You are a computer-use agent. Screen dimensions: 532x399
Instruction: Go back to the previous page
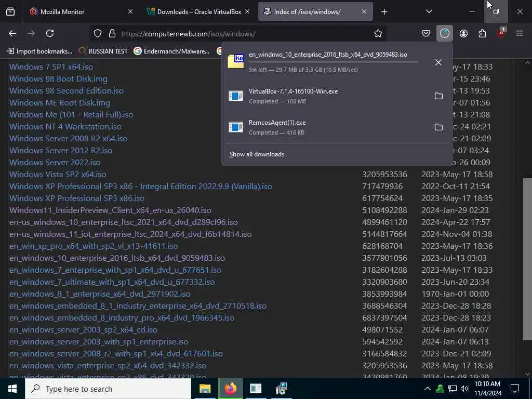(12, 33)
